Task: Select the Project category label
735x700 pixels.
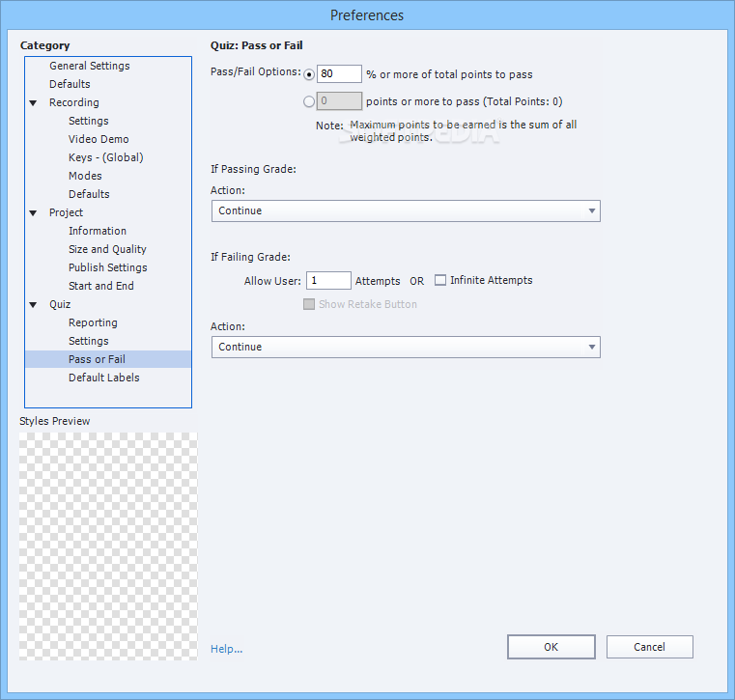Action: (x=66, y=212)
